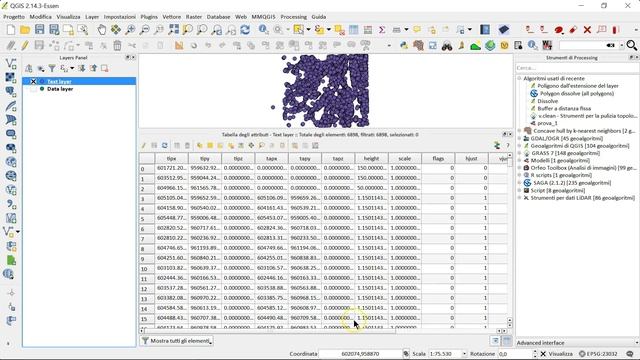
Task: Toggle visibility of Data layer
Action: tap(33, 89)
